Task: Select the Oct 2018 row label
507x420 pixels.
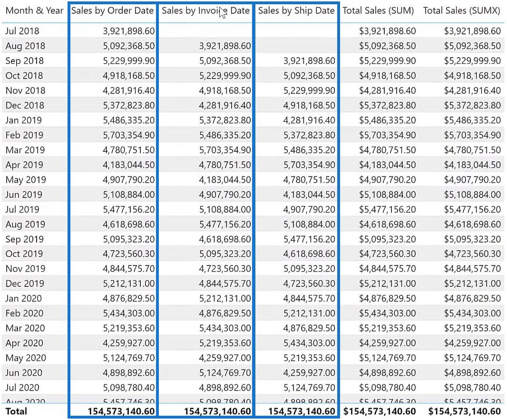Action: pyautogui.click(x=24, y=76)
